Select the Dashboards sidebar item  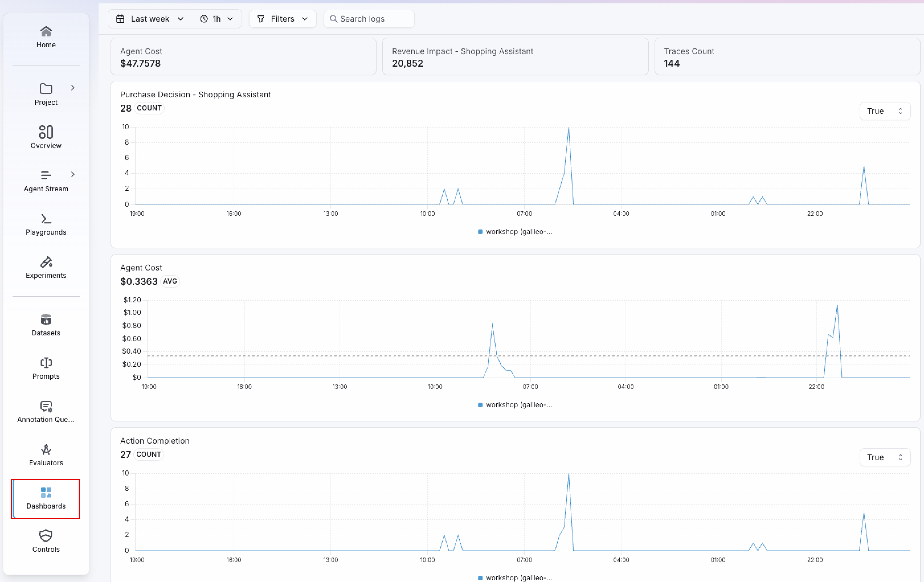(46, 499)
